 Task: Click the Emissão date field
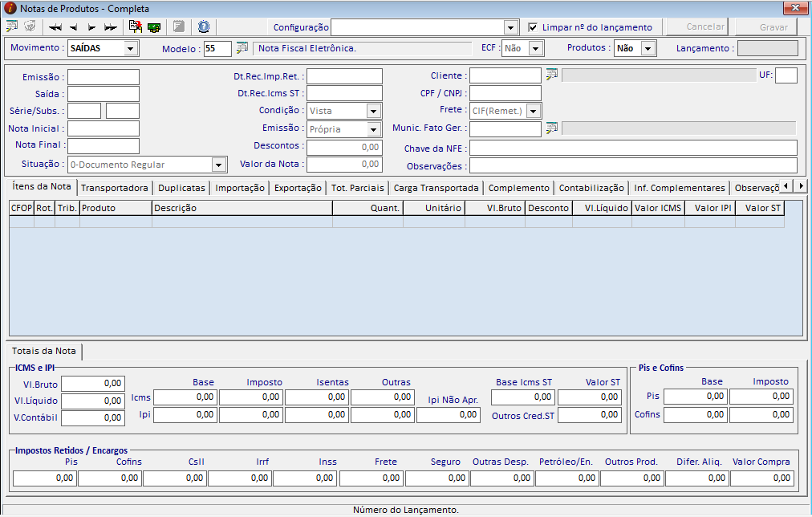coord(104,77)
